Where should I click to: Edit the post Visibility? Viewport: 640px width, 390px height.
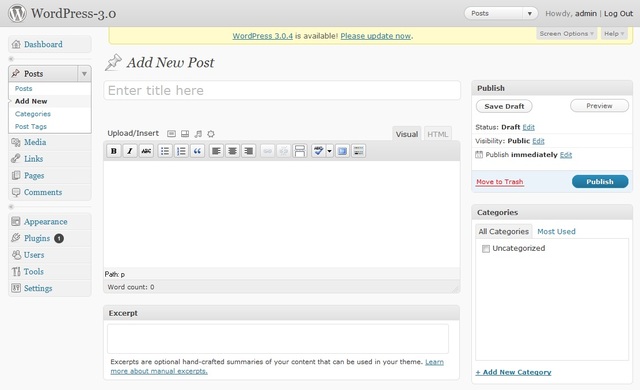click(538, 141)
